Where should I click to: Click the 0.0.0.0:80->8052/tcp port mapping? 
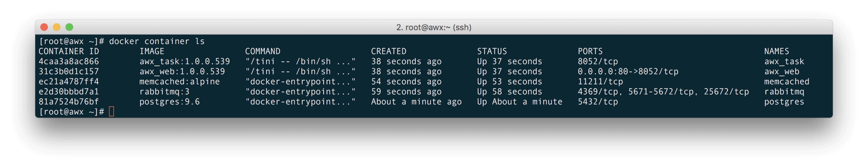click(628, 71)
